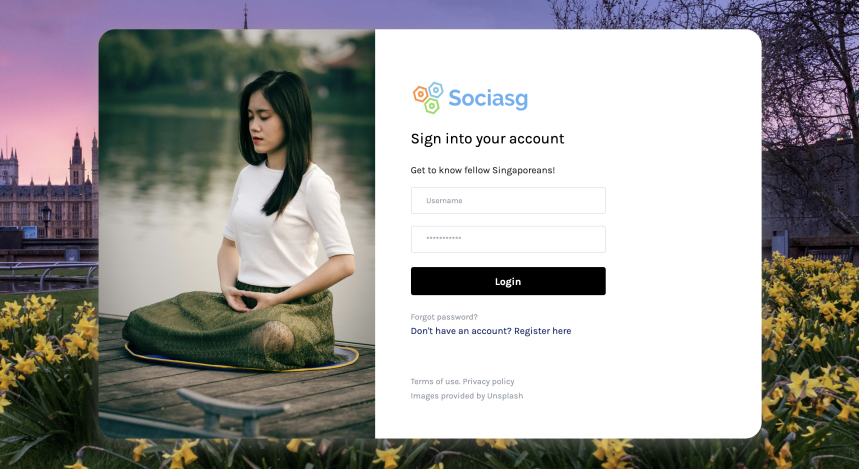Open the Terms of use link
This screenshot has width=859, height=469.
pos(435,381)
